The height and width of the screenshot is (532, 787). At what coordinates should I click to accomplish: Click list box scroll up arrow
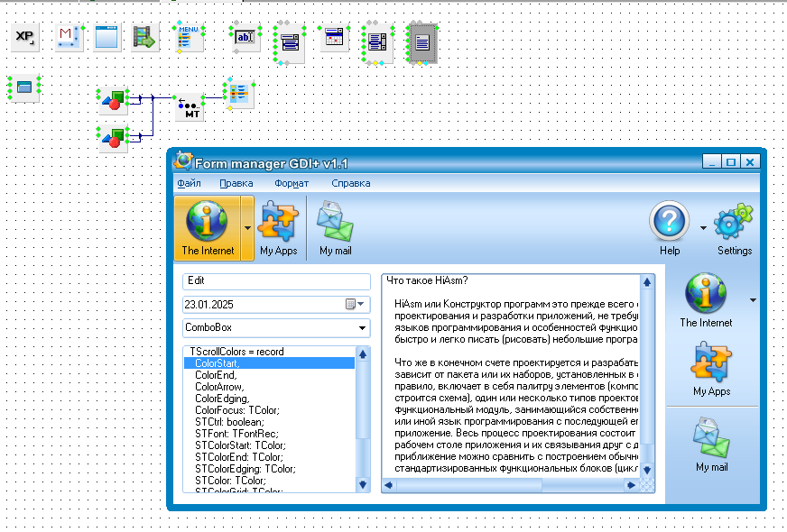point(363,354)
